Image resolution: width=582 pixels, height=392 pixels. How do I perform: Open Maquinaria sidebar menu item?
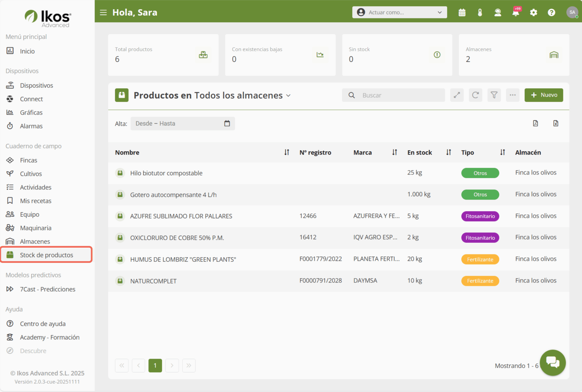click(x=35, y=228)
